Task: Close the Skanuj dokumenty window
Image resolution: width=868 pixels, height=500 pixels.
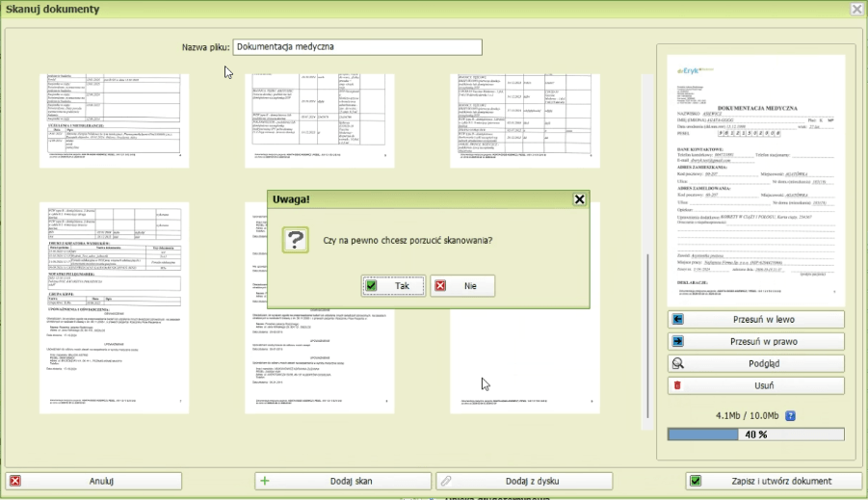Action: tap(856, 9)
